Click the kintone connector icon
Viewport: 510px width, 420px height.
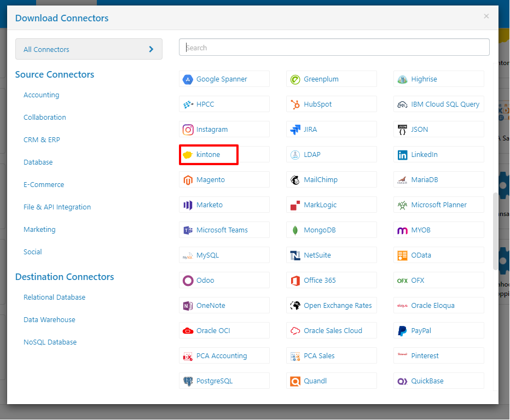coord(188,155)
